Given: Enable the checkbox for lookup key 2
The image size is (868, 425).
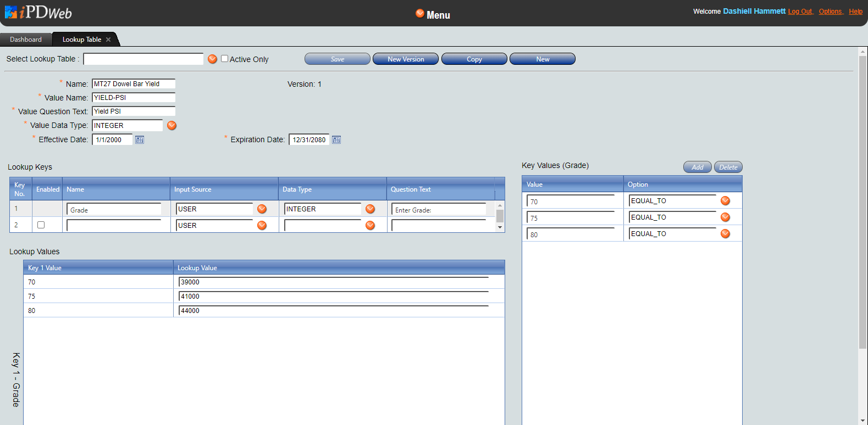Looking at the screenshot, I should (41, 225).
